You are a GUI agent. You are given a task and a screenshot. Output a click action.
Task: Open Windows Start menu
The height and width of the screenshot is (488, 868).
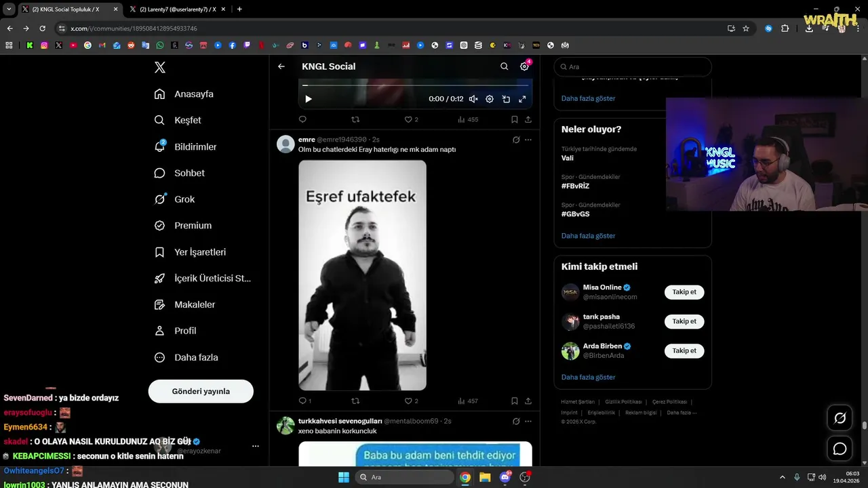344,477
